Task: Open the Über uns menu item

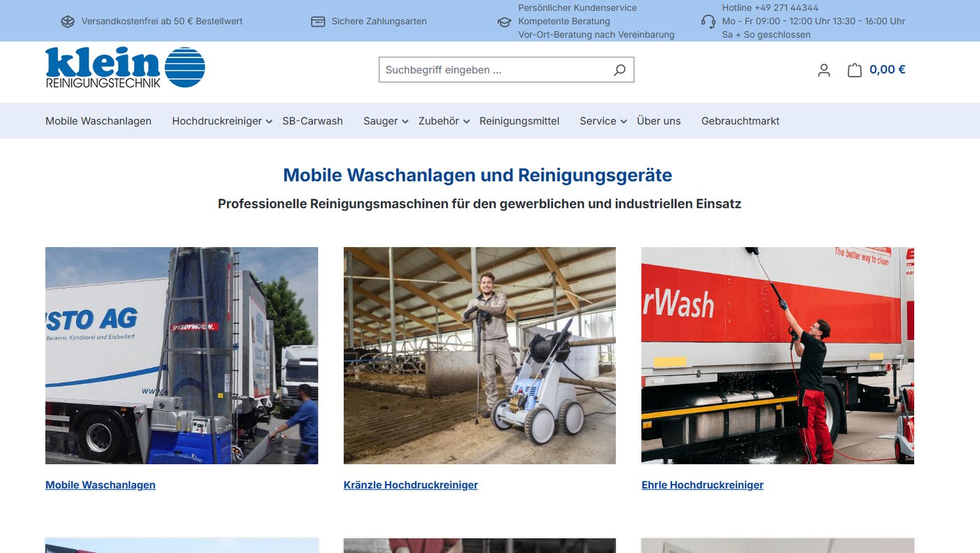Action: pyautogui.click(x=659, y=121)
